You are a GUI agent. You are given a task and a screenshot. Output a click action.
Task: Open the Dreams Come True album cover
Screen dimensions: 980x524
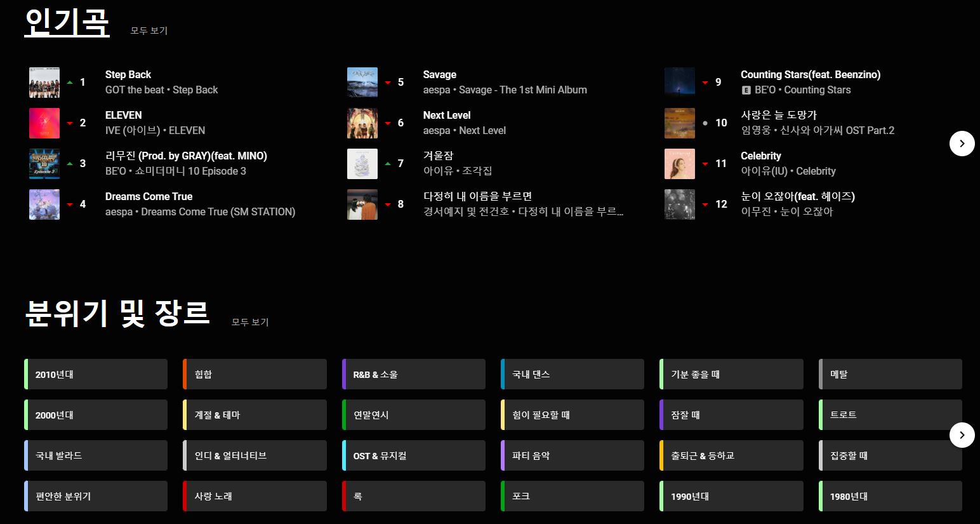coord(44,205)
